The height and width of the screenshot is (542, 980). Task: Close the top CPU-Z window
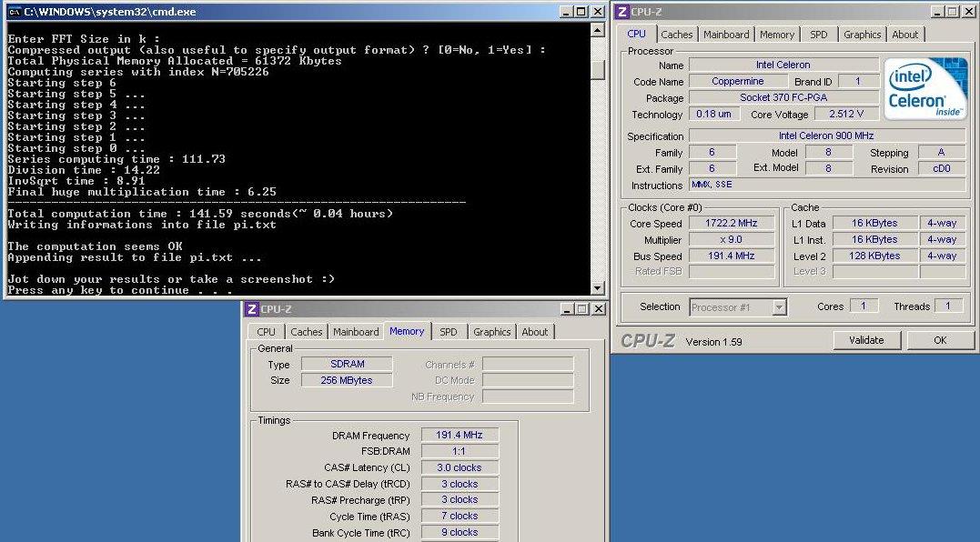point(969,12)
